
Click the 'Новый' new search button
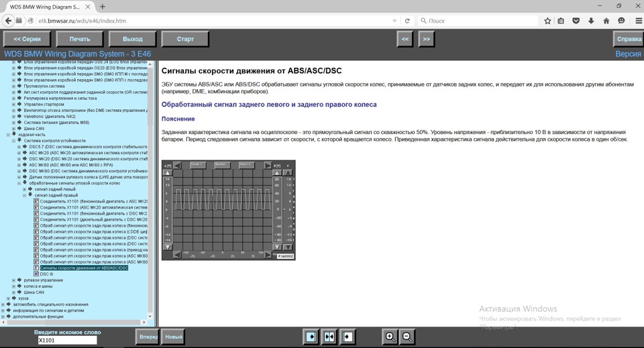coord(173,337)
